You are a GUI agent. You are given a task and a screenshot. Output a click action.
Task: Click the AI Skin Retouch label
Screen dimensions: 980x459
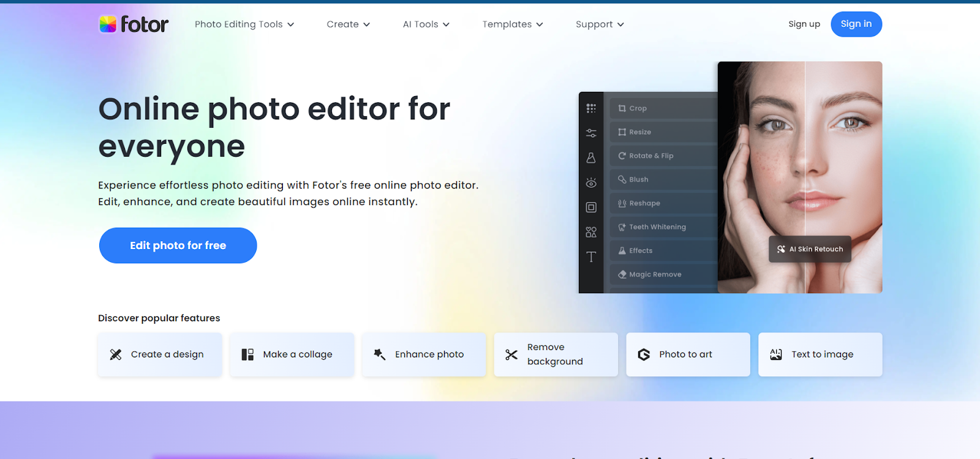[816, 249]
